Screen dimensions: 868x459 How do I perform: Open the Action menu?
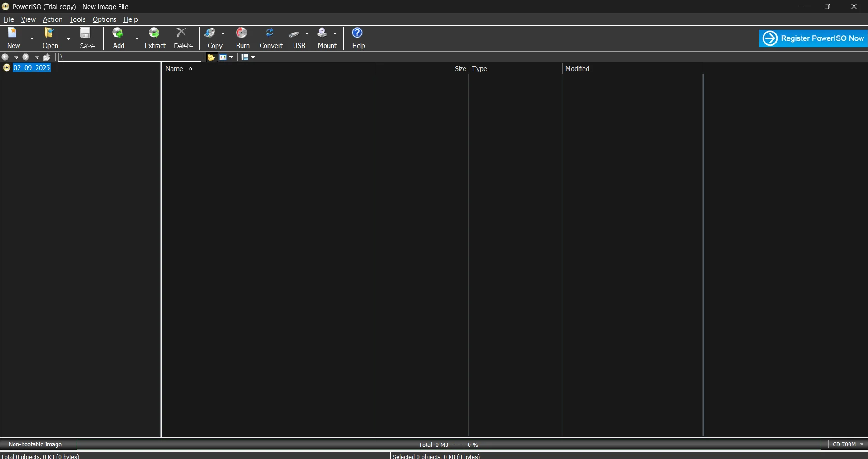tap(52, 19)
